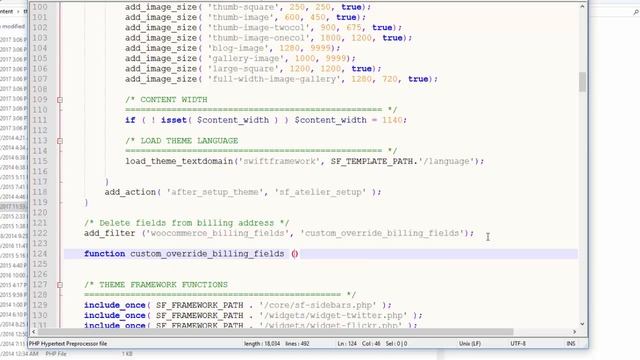Click the 'thumb-image-twocol' add_image_size line
640x360 pixels.
[263, 27]
